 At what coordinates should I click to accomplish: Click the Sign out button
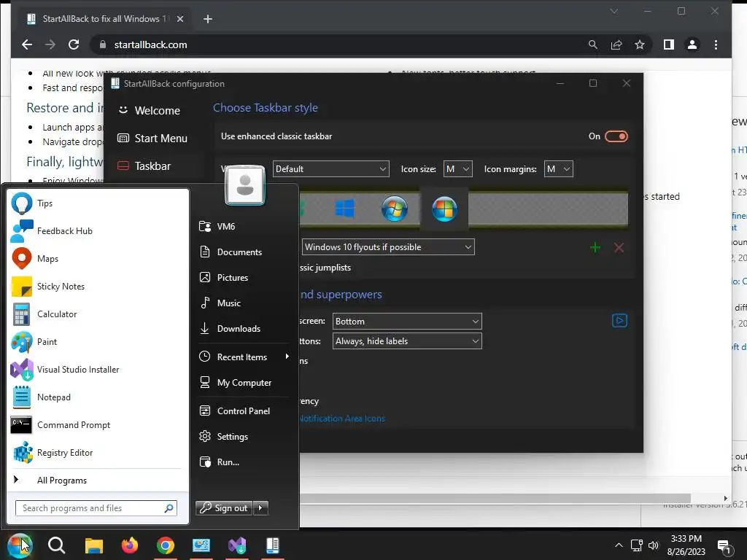pyautogui.click(x=224, y=508)
